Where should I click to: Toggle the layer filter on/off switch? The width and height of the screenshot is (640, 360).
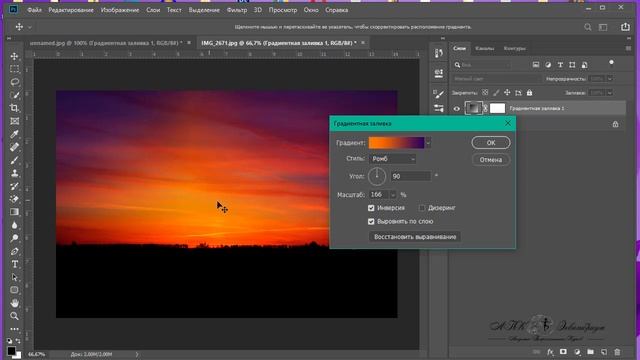tap(611, 62)
